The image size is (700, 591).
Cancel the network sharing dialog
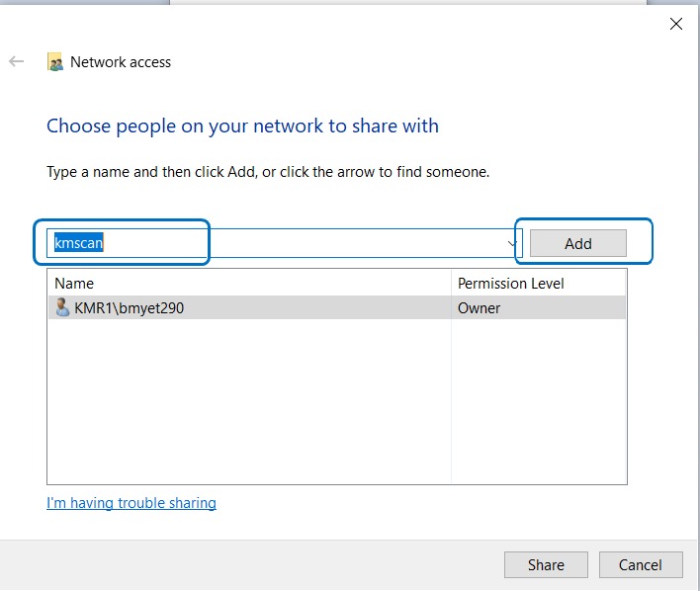point(641,565)
